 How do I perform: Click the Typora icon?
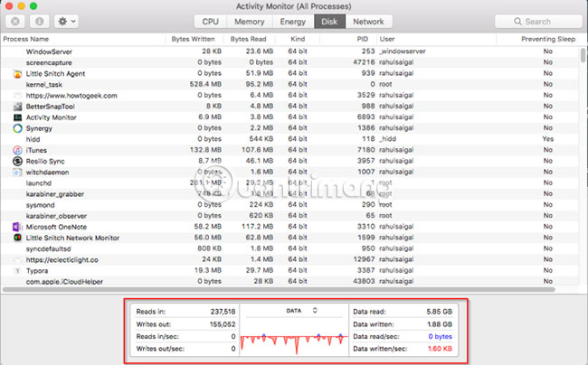(17, 271)
